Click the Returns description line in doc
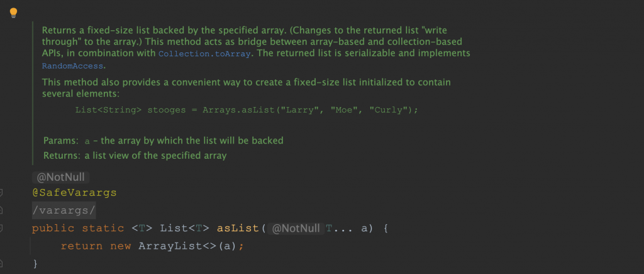644x274 pixels. (135, 155)
